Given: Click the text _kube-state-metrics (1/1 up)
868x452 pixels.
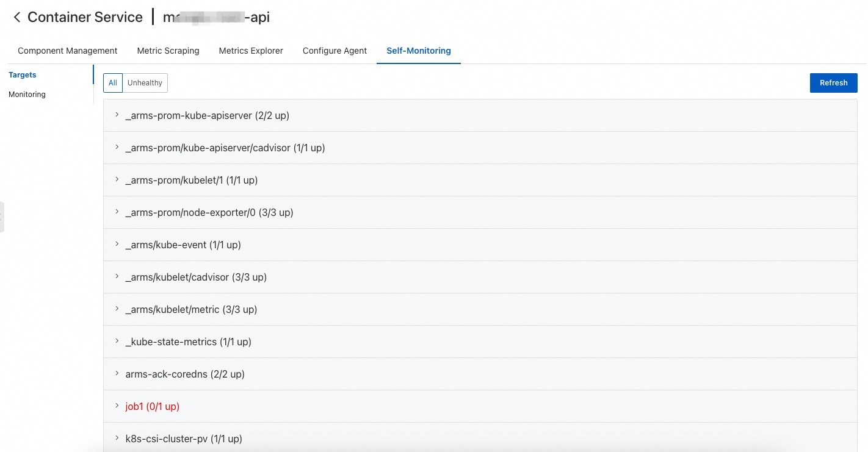Looking at the screenshot, I should [188, 342].
